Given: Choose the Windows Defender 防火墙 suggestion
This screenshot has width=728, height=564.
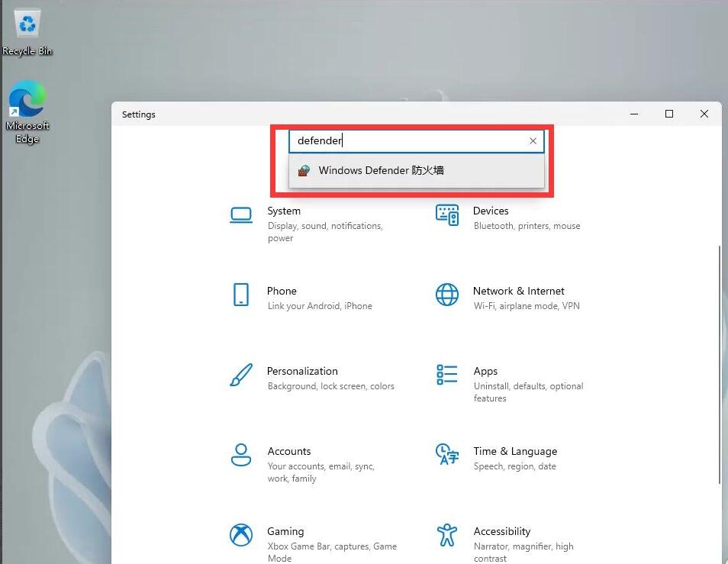Looking at the screenshot, I should (x=417, y=171).
